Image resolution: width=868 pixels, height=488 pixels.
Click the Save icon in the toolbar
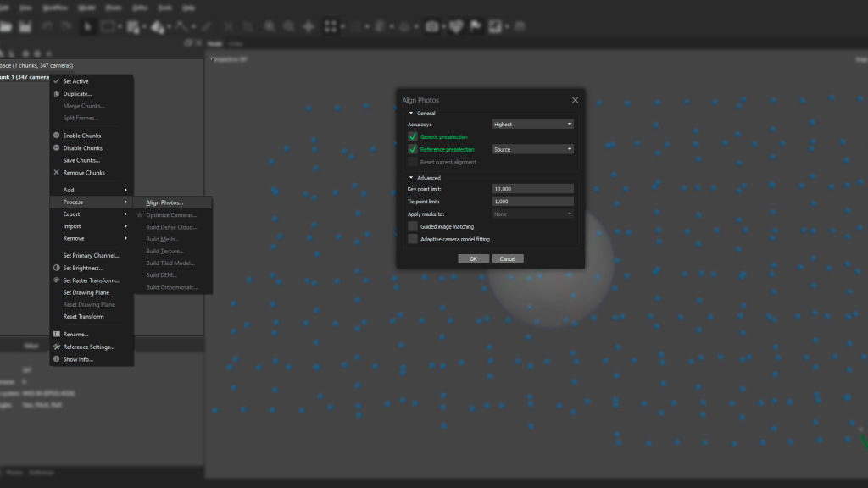25,27
